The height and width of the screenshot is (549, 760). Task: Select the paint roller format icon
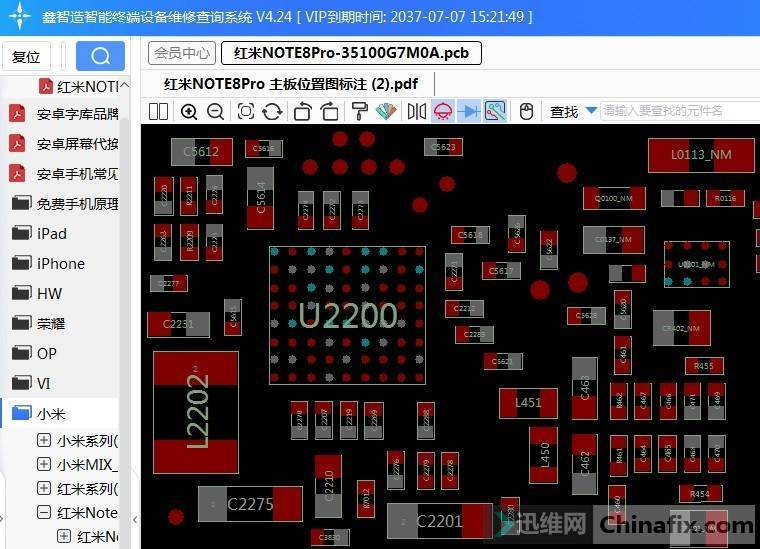point(360,111)
